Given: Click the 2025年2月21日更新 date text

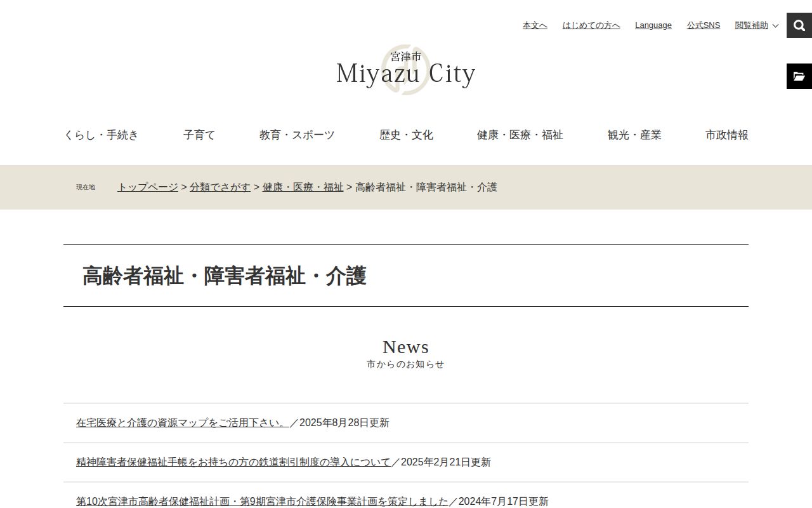Looking at the screenshot, I should (x=446, y=462).
